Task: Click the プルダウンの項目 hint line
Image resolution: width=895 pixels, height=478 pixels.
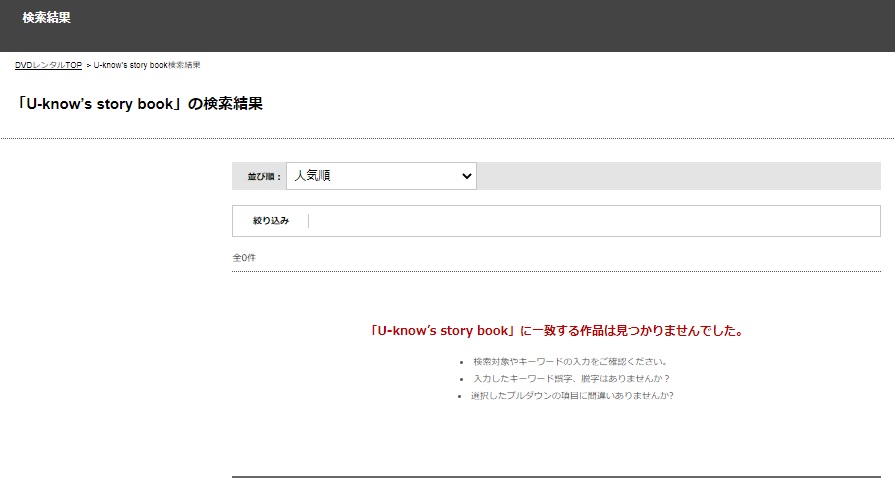Action: click(572, 396)
